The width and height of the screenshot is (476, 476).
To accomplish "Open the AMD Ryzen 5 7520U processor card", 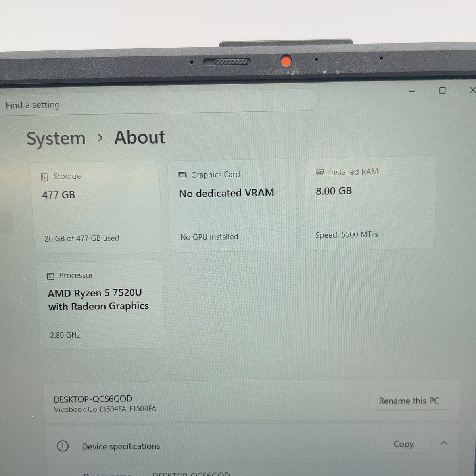I will coord(101,305).
